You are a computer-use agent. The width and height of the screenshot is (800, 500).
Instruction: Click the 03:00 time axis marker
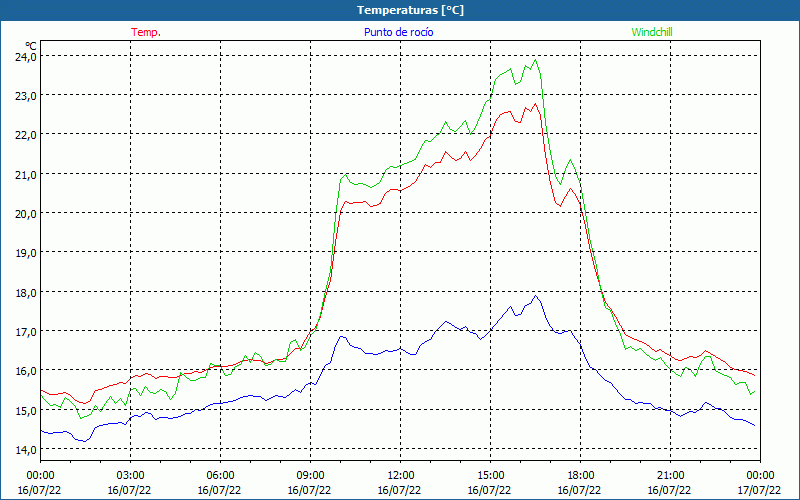point(131,475)
